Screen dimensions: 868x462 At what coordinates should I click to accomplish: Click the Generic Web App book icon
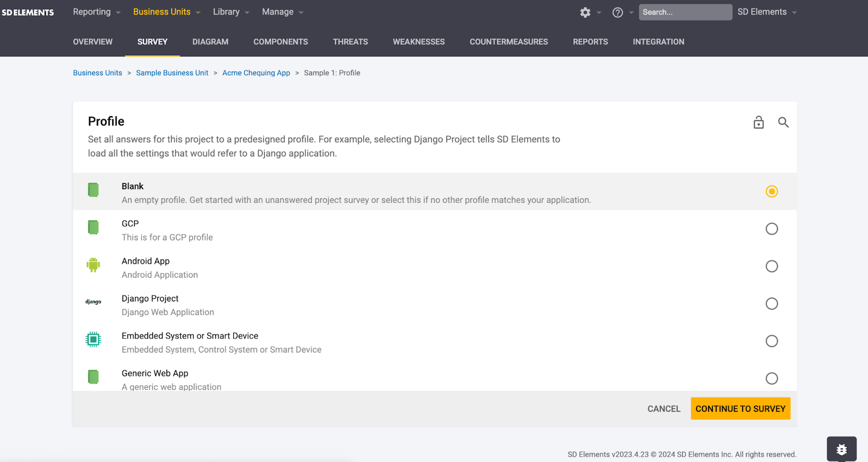[x=93, y=377]
